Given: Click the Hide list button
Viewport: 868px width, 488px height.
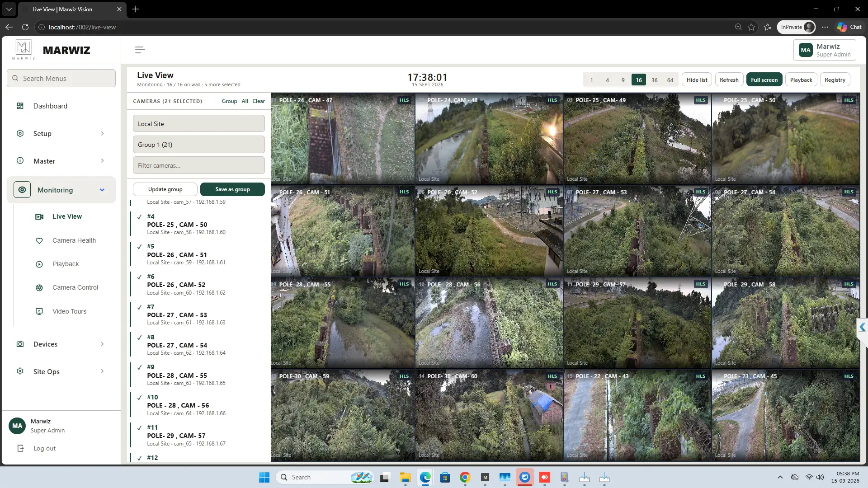Looking at the screenshot, I should [697, 80].
